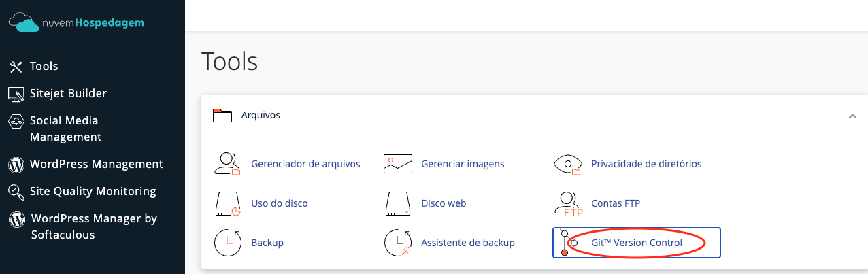Click the Assistente de backup icon

point(398,243)
